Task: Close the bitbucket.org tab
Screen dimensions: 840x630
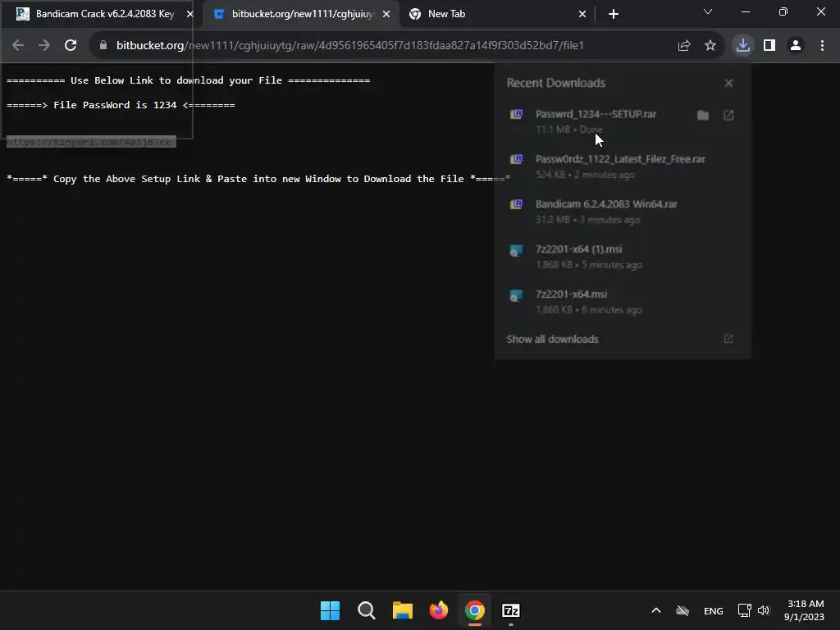Action: [386, 14]
